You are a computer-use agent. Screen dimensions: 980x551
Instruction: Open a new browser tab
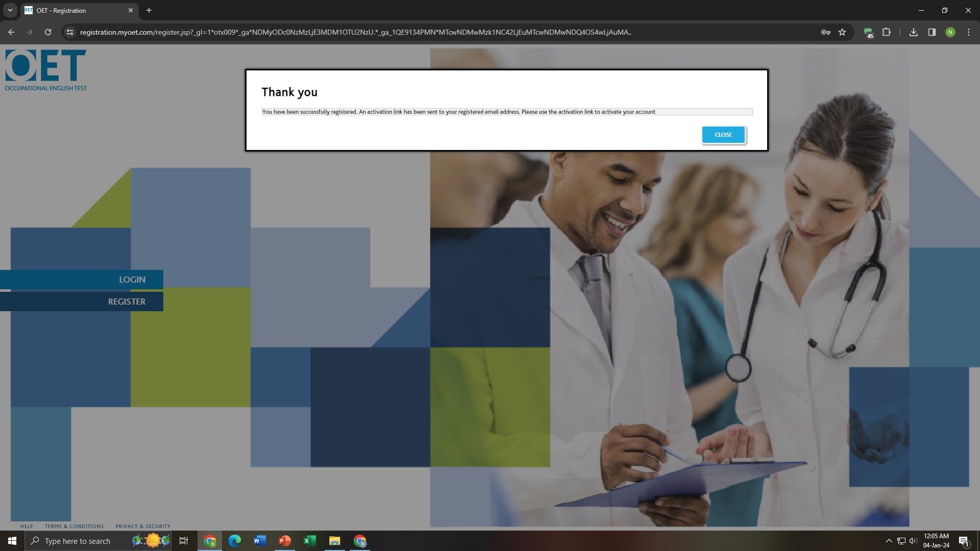click(149, 10)
